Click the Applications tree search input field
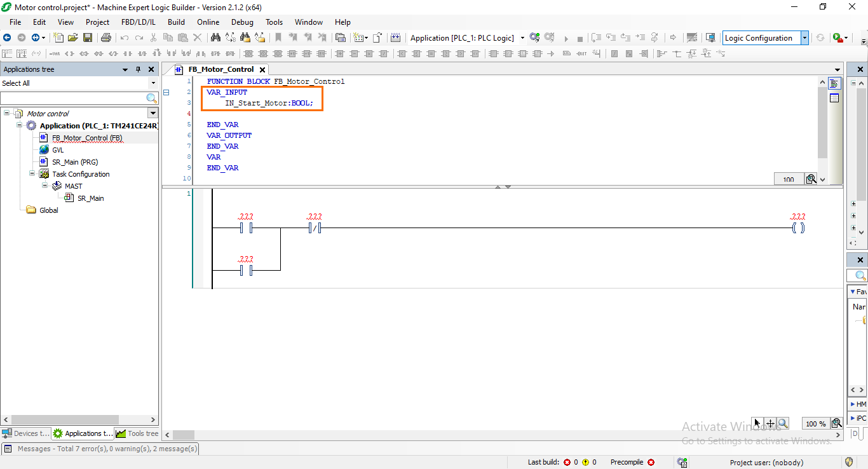This screenshot has width=868, height=469. [74, 98]
